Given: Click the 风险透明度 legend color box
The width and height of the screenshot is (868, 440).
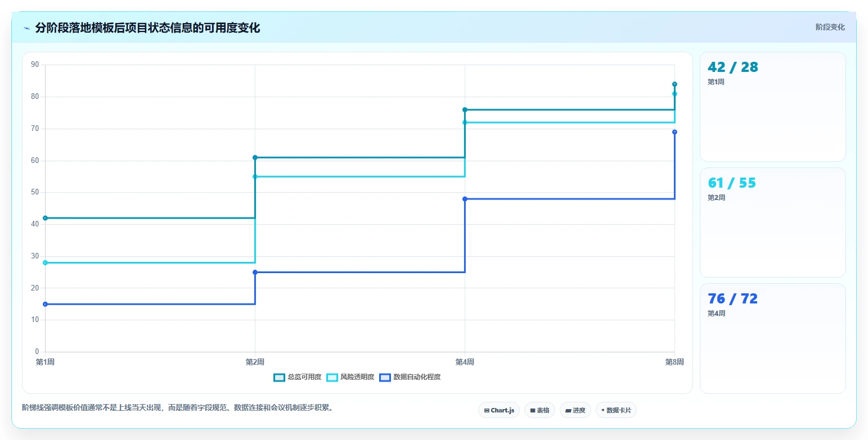Looking at the screenshot, I should (332, 377).
